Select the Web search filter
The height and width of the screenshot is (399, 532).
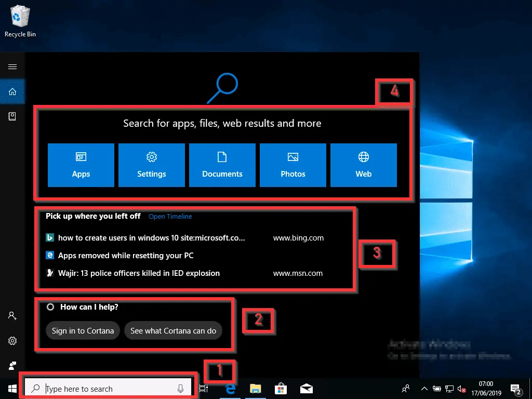coord(363,165)
